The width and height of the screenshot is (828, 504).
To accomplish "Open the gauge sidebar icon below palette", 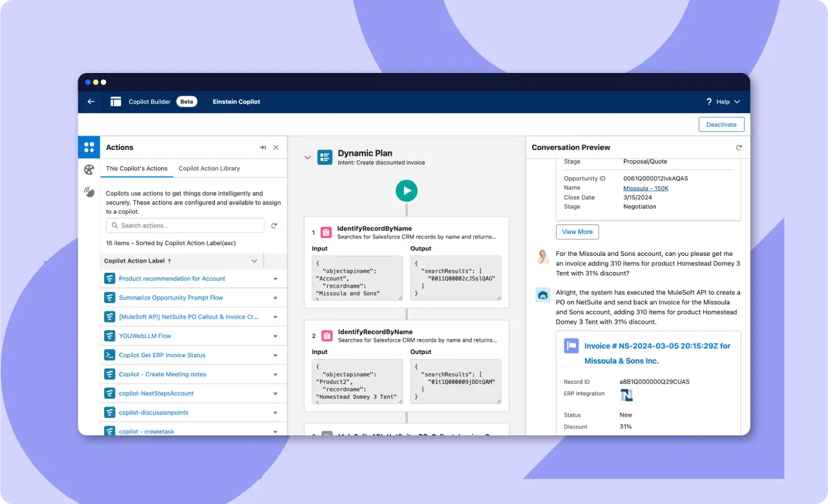I will (x=89, y=192).
